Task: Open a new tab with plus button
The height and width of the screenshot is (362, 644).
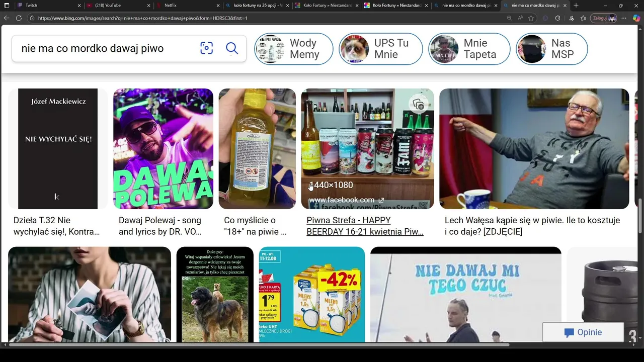Action: tap(576, 6)
